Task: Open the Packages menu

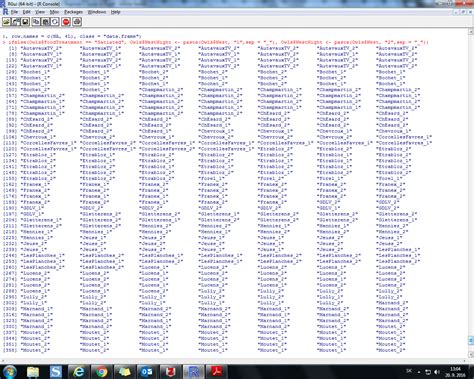Action: [73, 12]
